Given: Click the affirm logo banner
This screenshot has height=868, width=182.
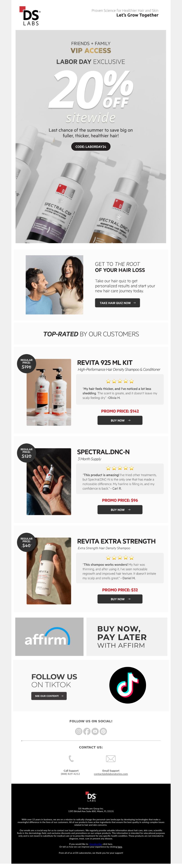Looking at the screenshot, I should click(49, 637).
